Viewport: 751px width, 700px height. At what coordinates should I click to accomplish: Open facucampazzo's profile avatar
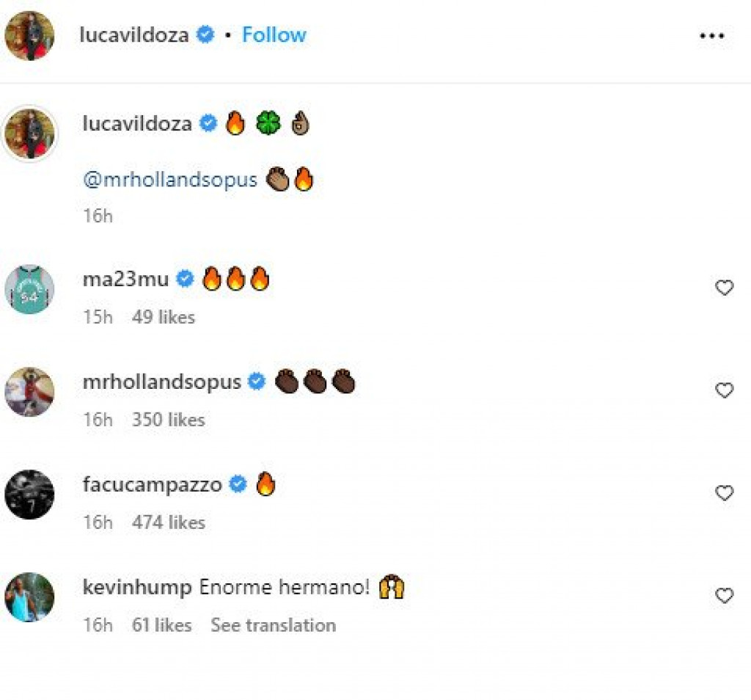(29, 495)
